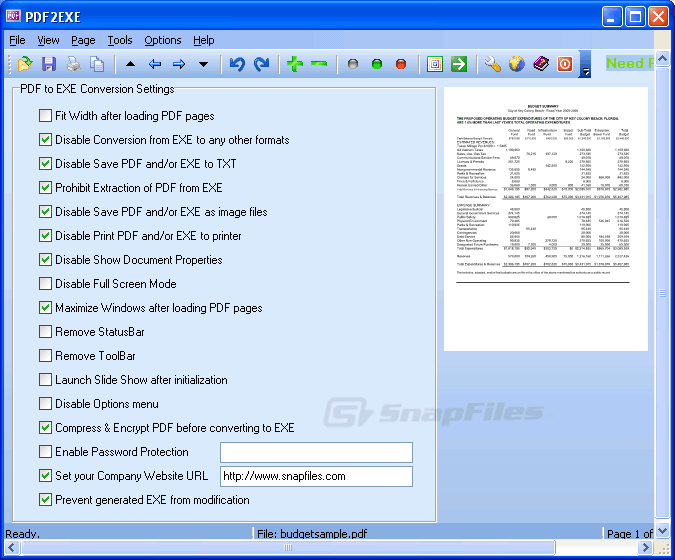
Task: Check Disable Full Screen Mode
Action: (45, 284)
